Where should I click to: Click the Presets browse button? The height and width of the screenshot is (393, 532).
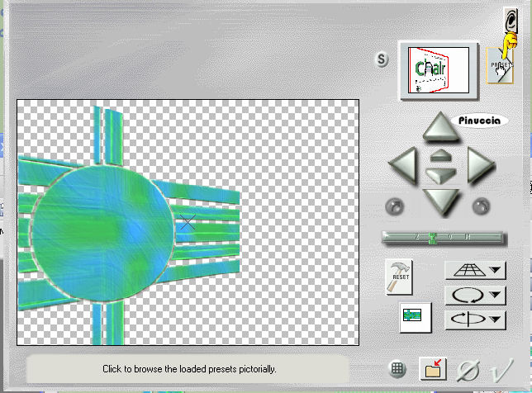[x=500, y=65]
